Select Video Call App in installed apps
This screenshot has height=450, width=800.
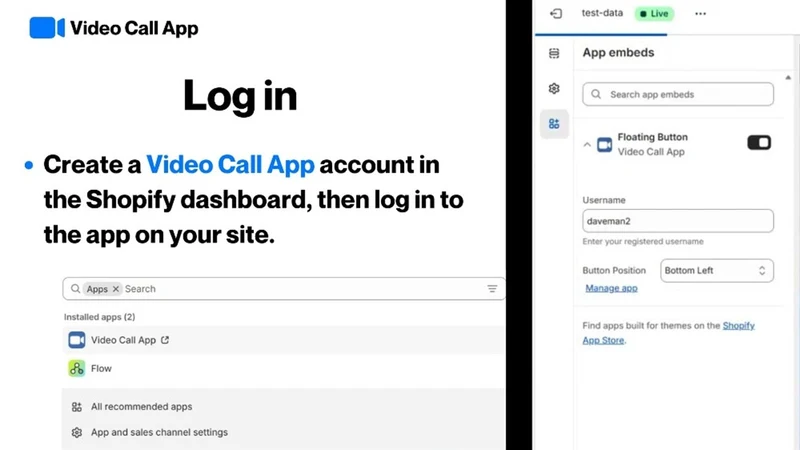(284, 340)
